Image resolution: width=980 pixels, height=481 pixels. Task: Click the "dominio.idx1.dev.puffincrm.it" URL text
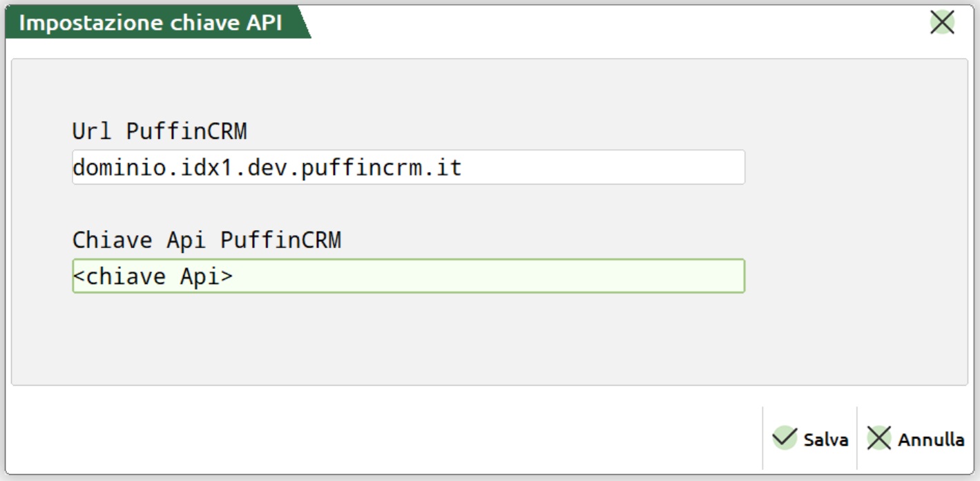(x=267, y=168)
